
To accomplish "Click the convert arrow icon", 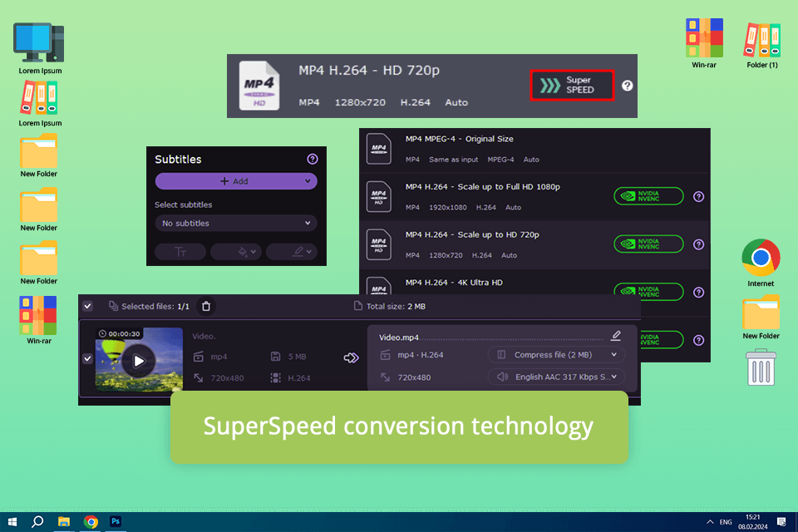I will [x=351, y=358].
